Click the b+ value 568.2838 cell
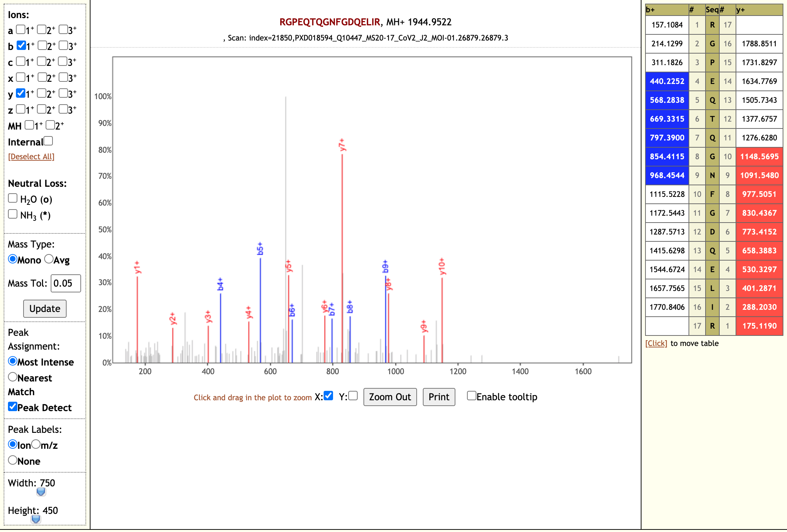Image resolution: width=787 pixels, height=532 pixels. click(667, 100)
